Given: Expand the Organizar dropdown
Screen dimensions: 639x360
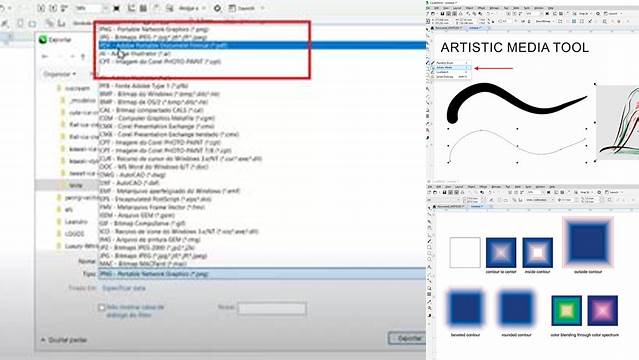Looking at the screenshot, I should (x=60, y=74).
